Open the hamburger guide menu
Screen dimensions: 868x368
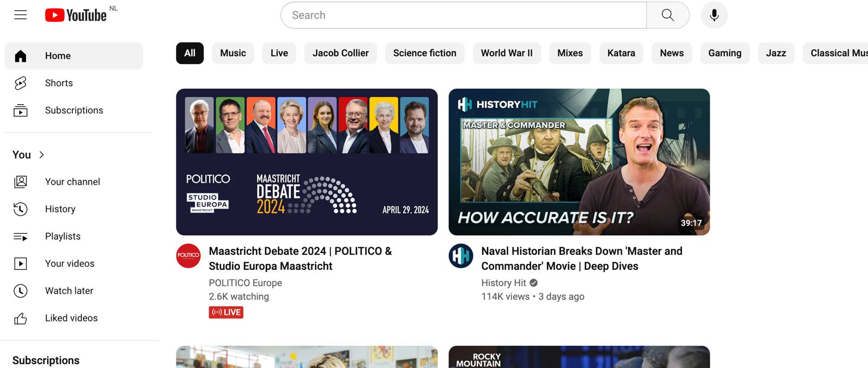pyautogui.click(x=21, y=15)
